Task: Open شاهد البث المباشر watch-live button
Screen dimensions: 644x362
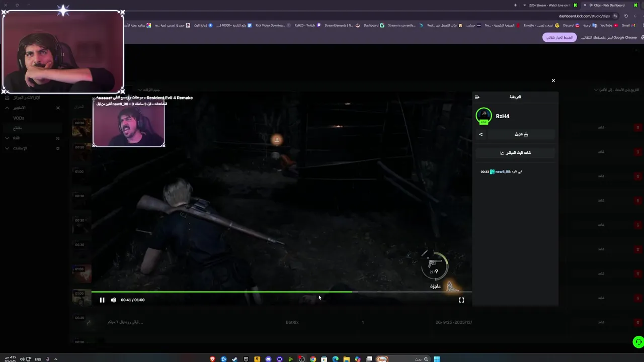Action: [x=516, y=153]
